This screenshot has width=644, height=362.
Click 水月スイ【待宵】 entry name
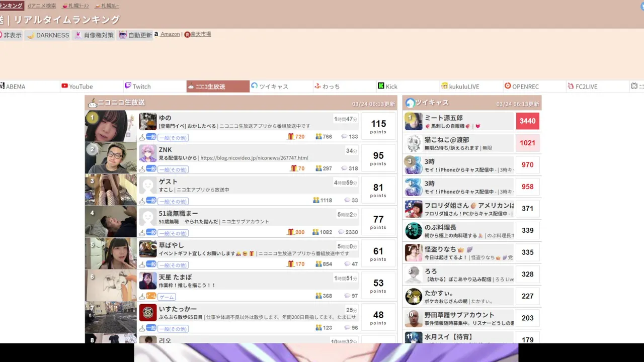(449, 337)
